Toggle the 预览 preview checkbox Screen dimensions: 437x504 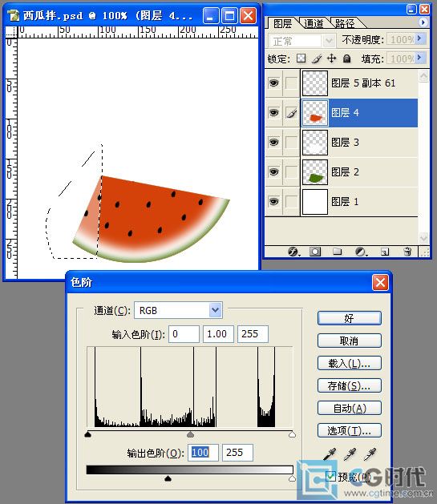[330, 476]
